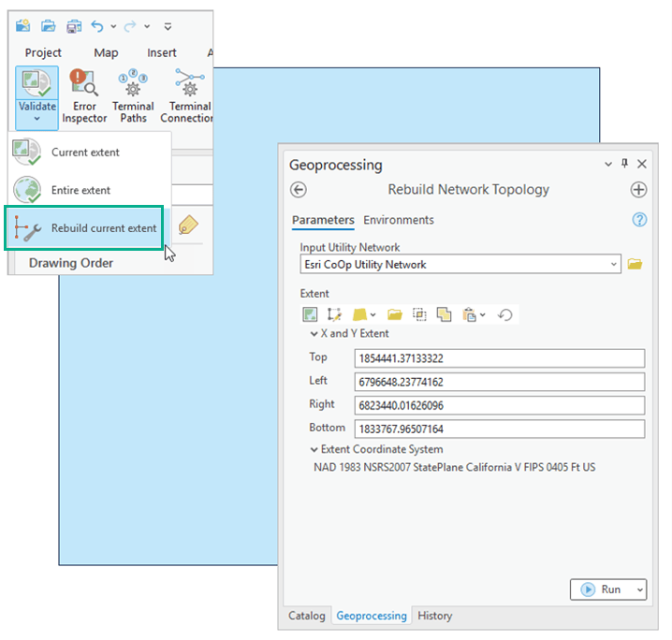Choose Current extent validate option
Screen dimensions: 672x640
pyautogui.click(x=89, y=153)
